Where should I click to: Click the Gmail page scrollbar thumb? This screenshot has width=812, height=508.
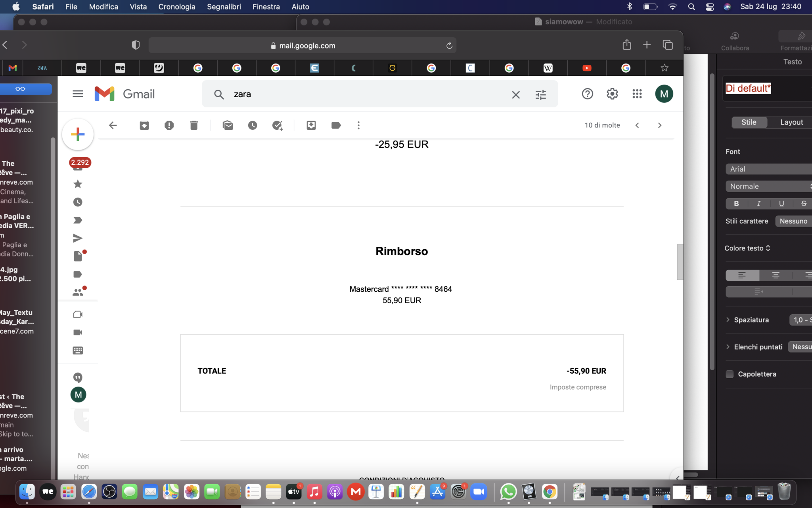click(680, 262)
